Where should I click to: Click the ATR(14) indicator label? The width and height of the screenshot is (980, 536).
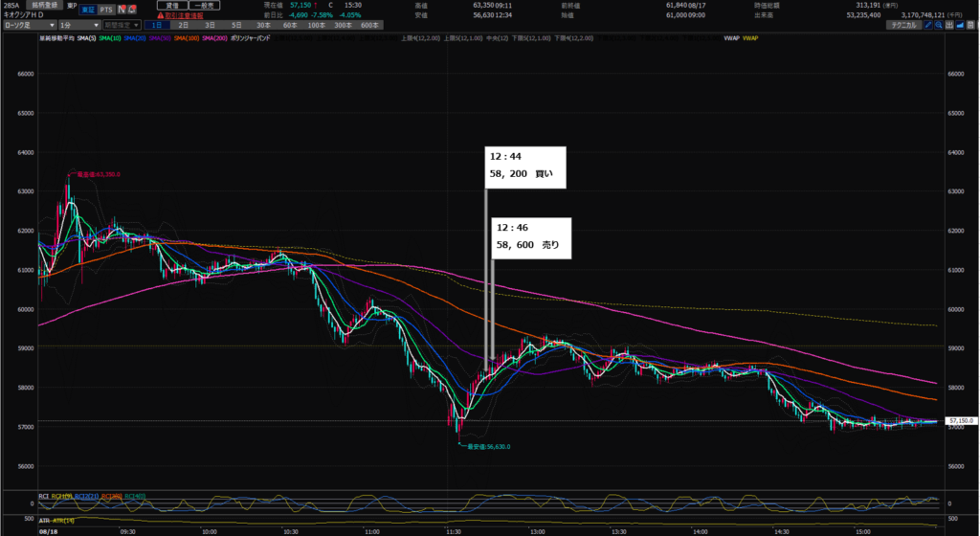coord(63,521)
